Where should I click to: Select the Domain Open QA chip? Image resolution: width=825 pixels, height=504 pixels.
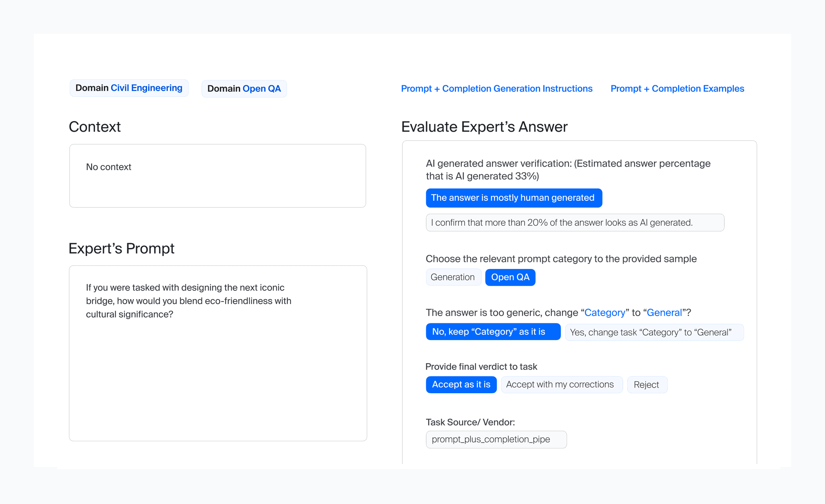(x=244, y=88)
